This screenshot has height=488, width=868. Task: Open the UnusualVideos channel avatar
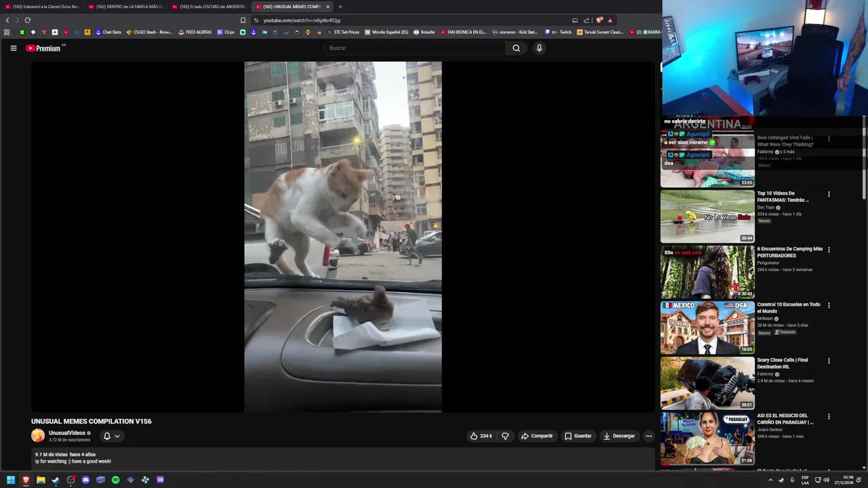click(38, 436)
